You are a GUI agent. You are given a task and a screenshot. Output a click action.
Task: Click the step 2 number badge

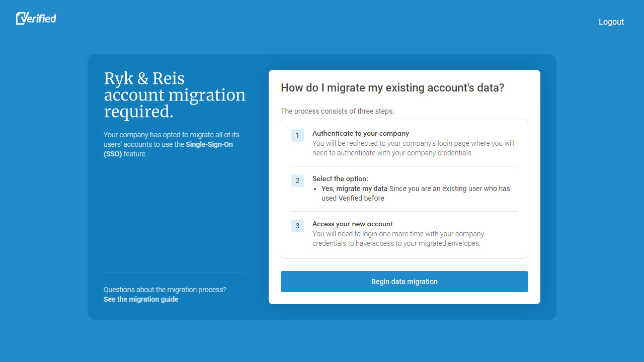pos(297,180)
